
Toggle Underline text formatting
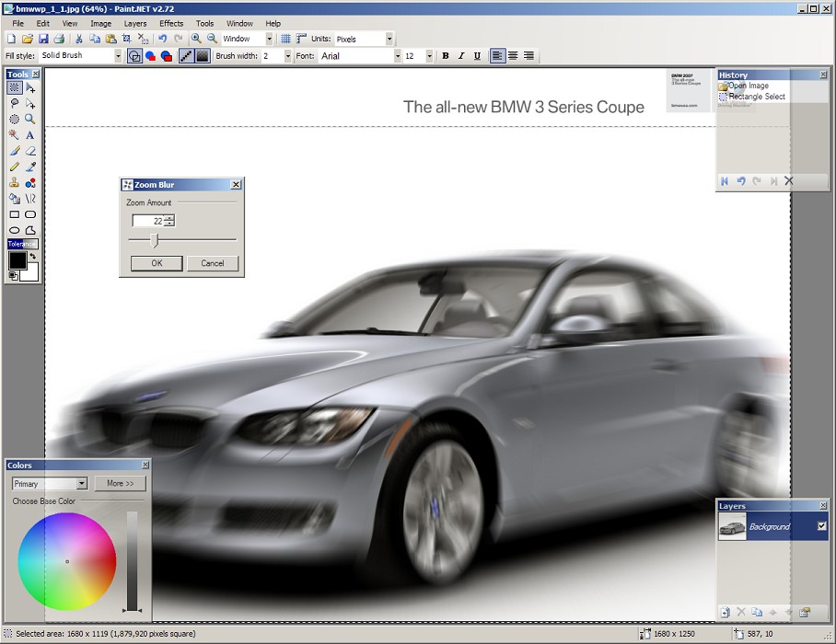click(477, 56)
